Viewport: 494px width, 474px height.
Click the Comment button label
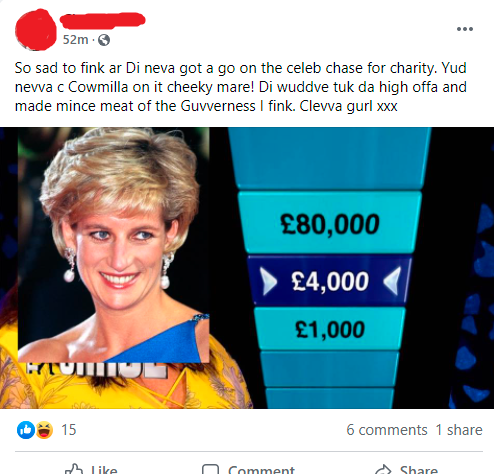tap(261, 469)
